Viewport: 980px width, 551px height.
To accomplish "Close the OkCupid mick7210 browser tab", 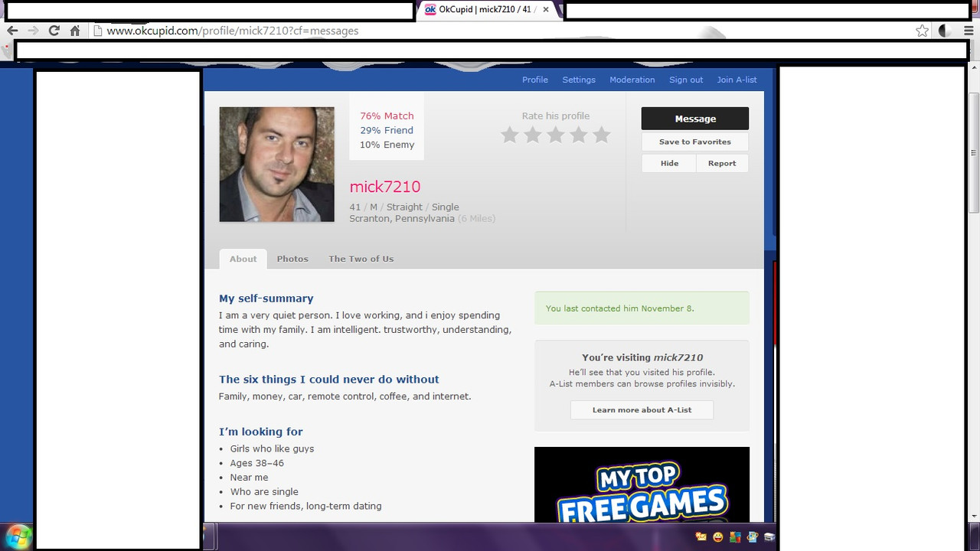I will tap(545, 10).
